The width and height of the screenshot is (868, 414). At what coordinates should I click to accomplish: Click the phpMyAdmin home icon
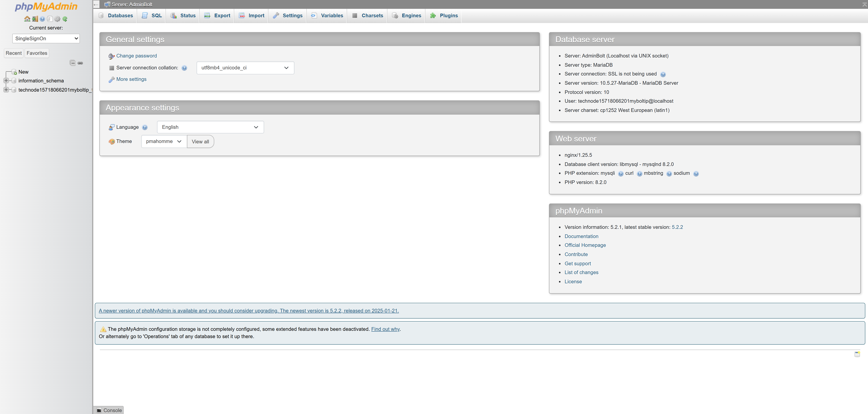point(27,19)
